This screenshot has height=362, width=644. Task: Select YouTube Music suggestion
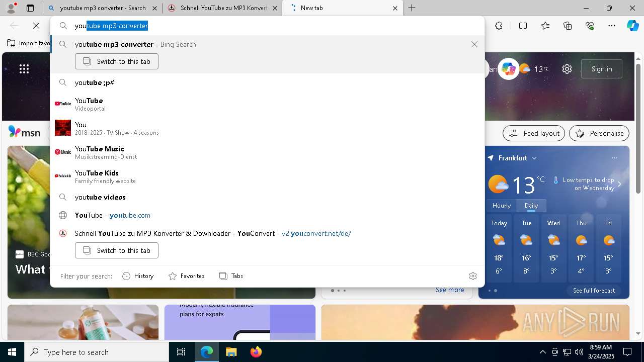tap(267, 152)
